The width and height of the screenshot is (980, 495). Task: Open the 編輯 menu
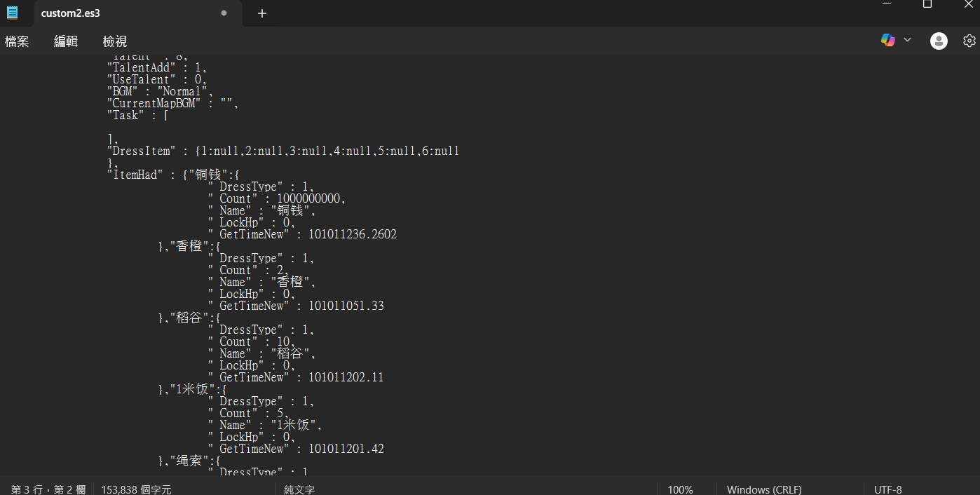[x=66, y=41]
